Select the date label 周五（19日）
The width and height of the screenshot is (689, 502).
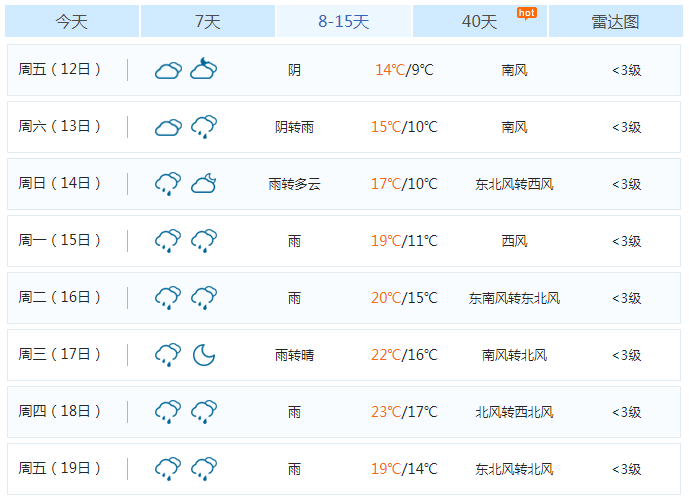(59, 469)
